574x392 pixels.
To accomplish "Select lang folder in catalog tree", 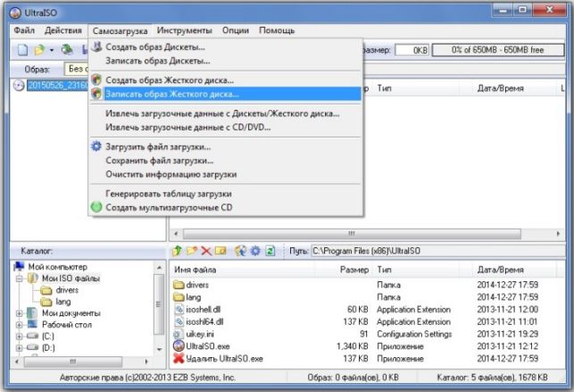I will 63,302.
